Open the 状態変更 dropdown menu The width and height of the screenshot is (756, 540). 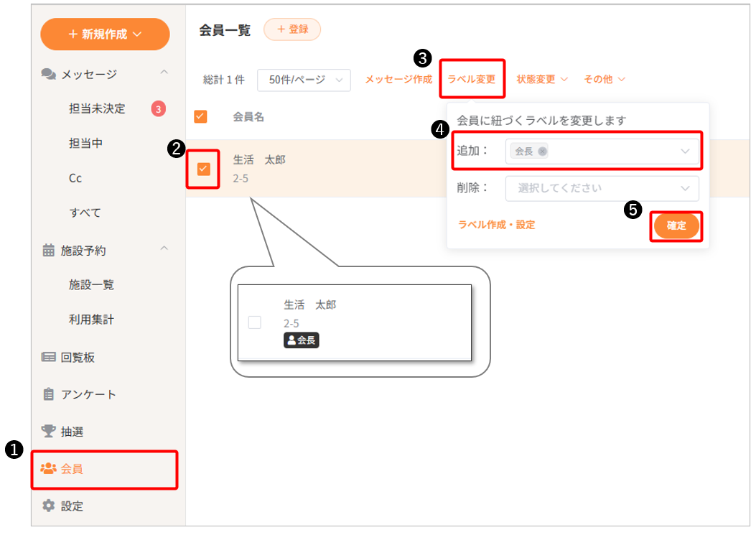(542, 79)
